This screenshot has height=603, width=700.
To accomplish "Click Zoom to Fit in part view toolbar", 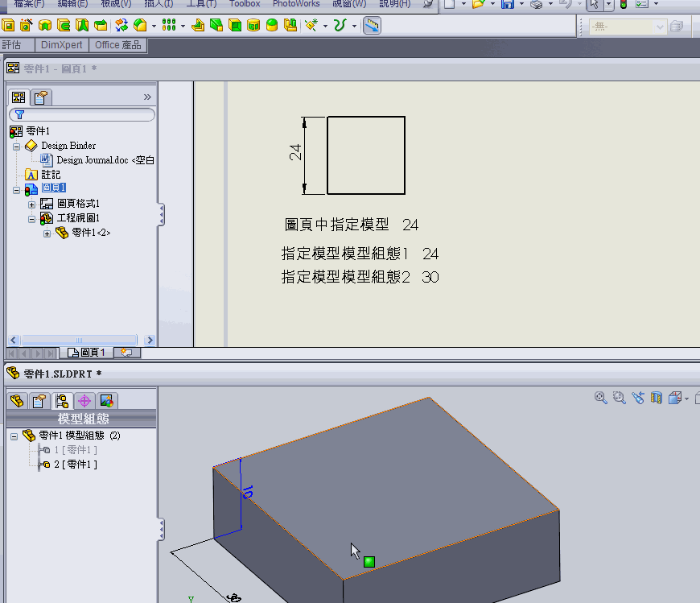I will [601, 398].
